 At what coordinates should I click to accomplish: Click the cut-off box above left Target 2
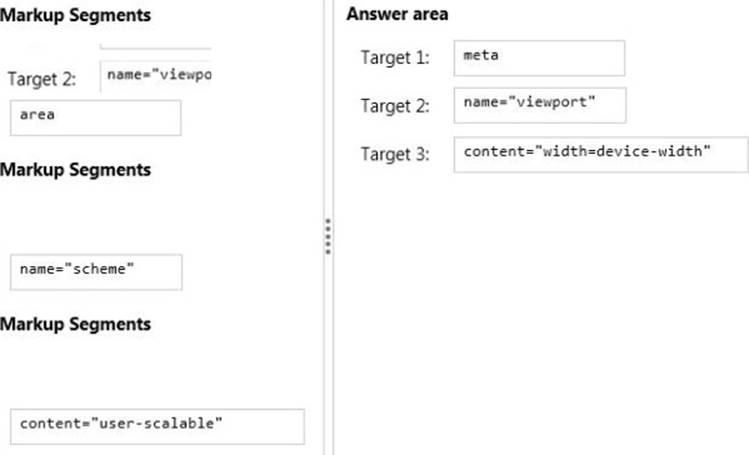point(156,44)
